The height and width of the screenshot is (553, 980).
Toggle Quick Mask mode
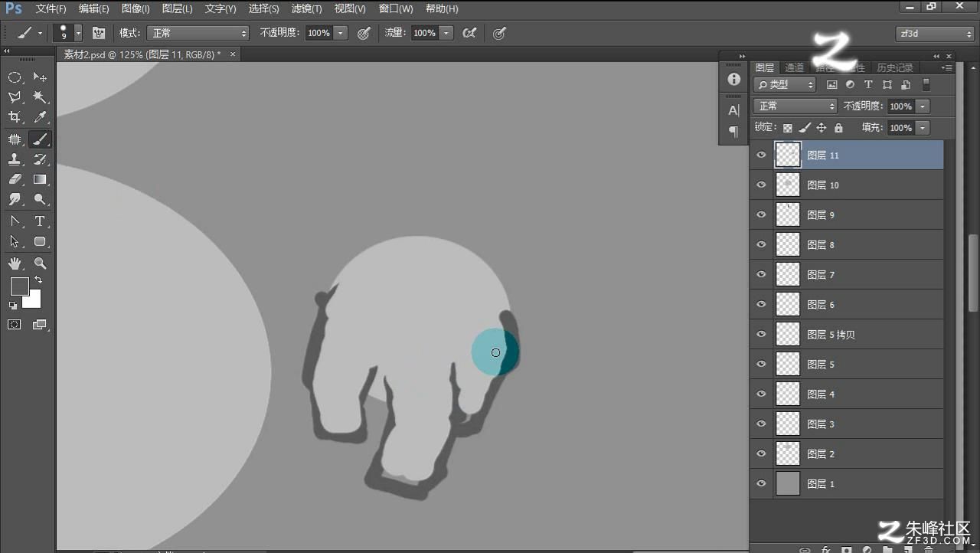pos(15,325)
